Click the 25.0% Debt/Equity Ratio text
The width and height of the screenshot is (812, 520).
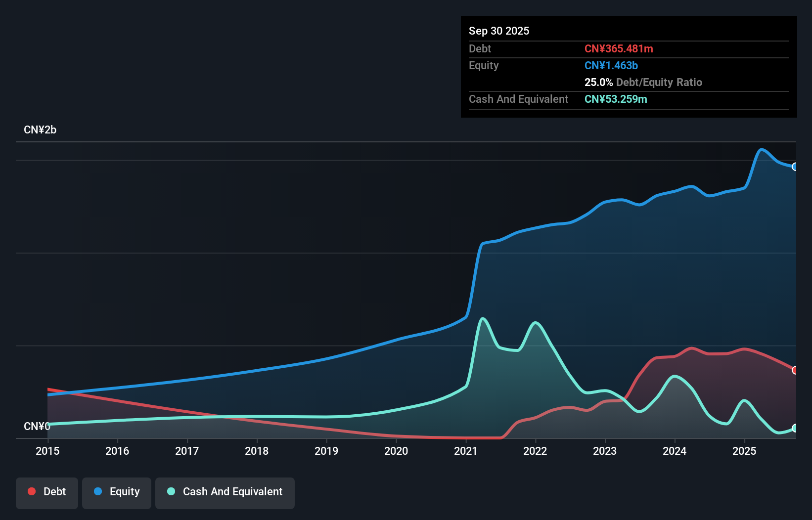coord(643,82)
